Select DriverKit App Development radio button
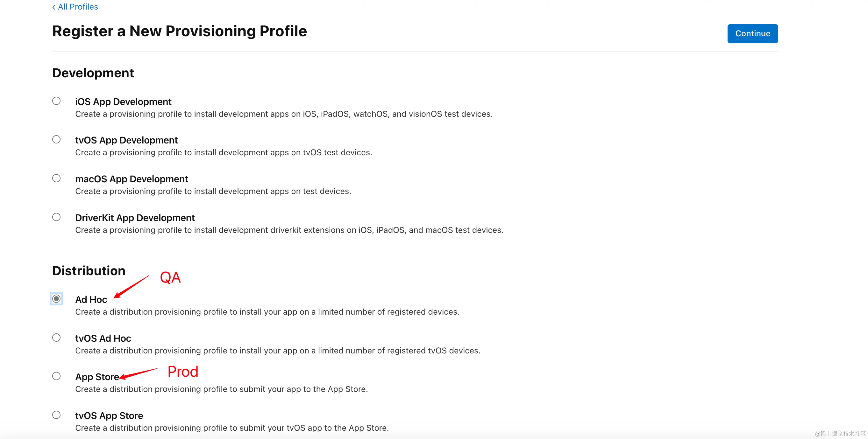Viewport: 868px width, 439px height. click(x=56, y=217)
